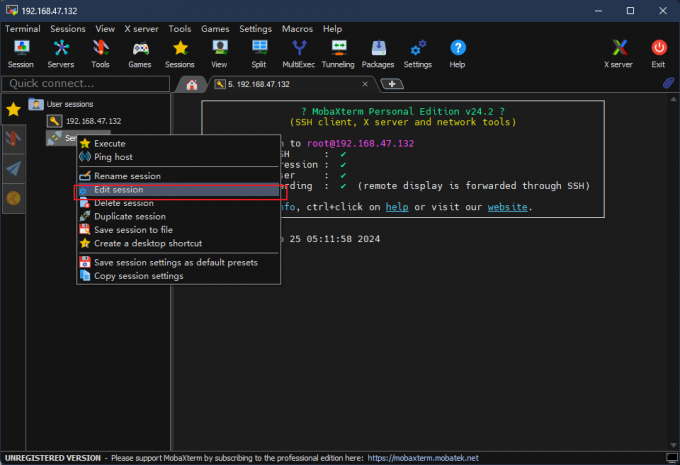Select Rename session in context menu
Screen dimensions: 680x465
coord(178,176)
